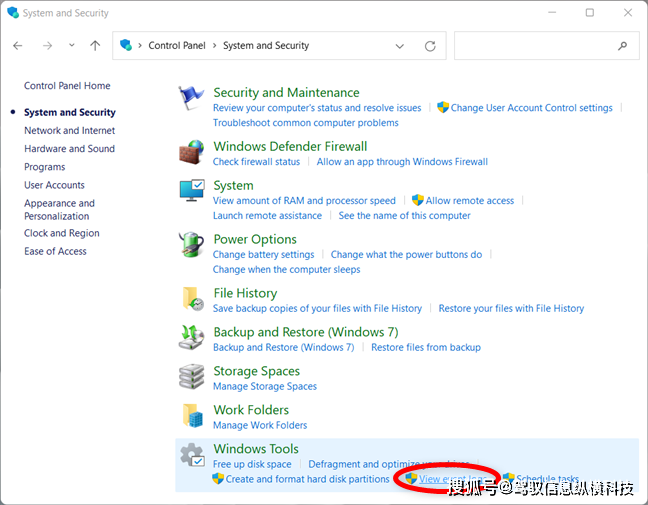Open Programs category in sidebar
Screen dimensions: 648x505
tap(45, 167)
